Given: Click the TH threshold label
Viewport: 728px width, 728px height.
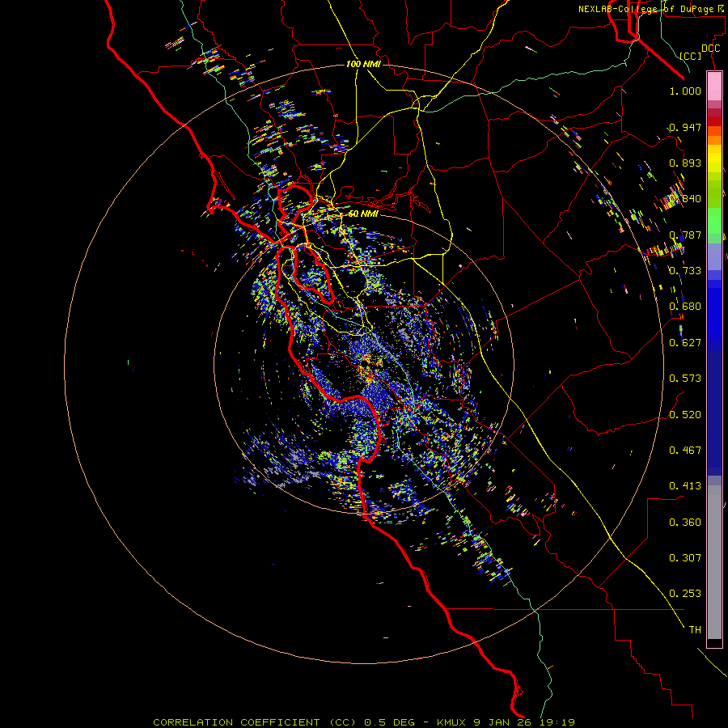Looking at the screenshot, I should pyautogui.click(x=695, y=630).
